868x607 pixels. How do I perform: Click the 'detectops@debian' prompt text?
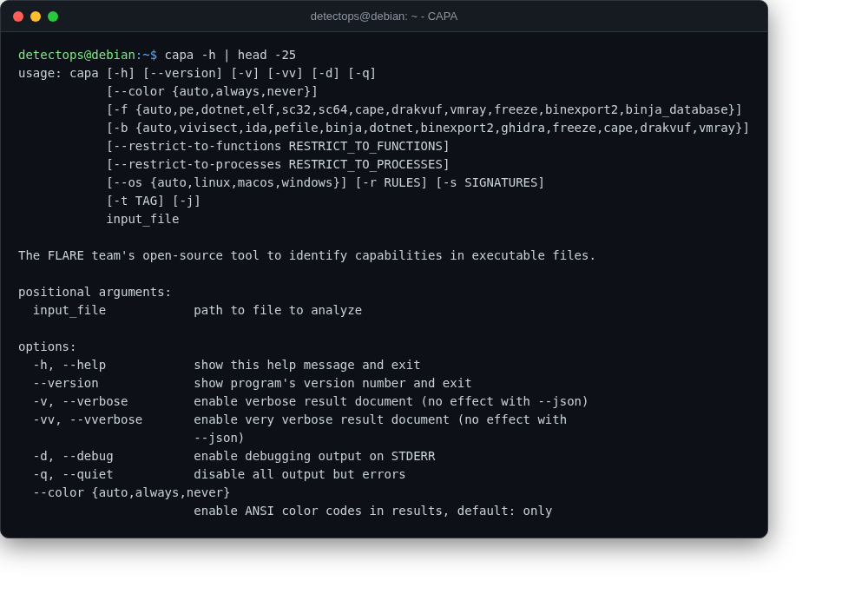(x=76, y=55)
